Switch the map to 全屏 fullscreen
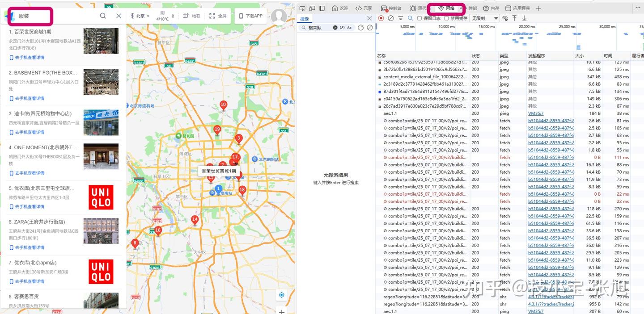The image size is (644, 314). pyautogui.click(x=218, y=16)
